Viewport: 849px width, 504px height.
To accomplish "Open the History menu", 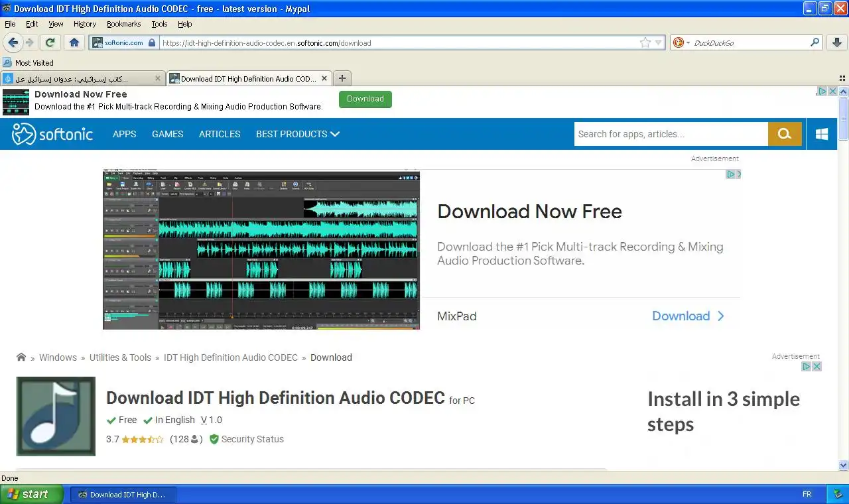I will pyautogui.click(x=85, y=24).
